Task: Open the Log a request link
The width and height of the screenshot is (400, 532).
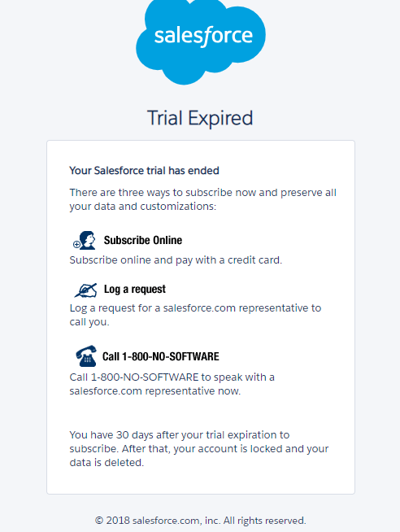Action: [x=135, y=289]
